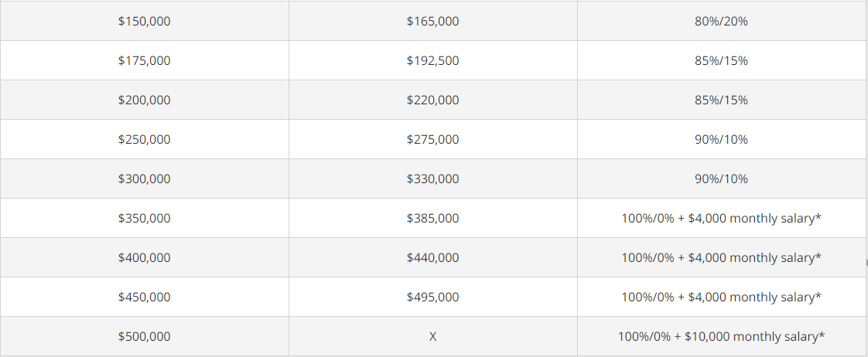
Task: Select the $330,000 cell
Action: point(432,179)
